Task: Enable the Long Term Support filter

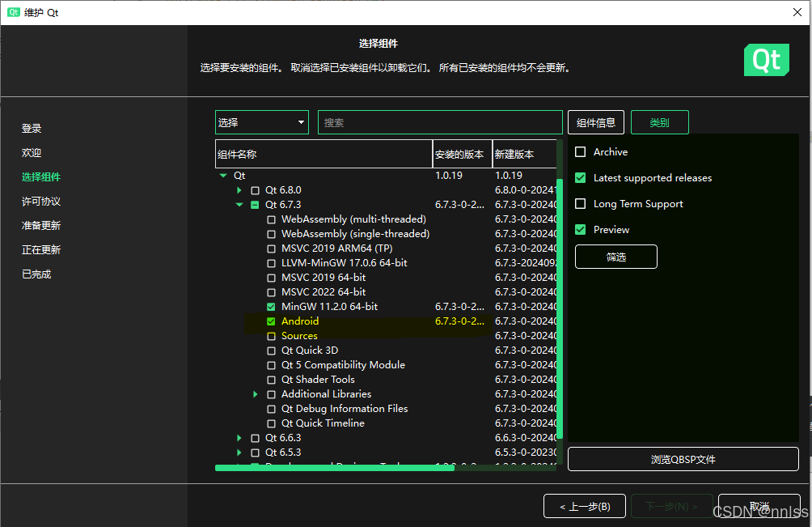Action: coord(581,204)
